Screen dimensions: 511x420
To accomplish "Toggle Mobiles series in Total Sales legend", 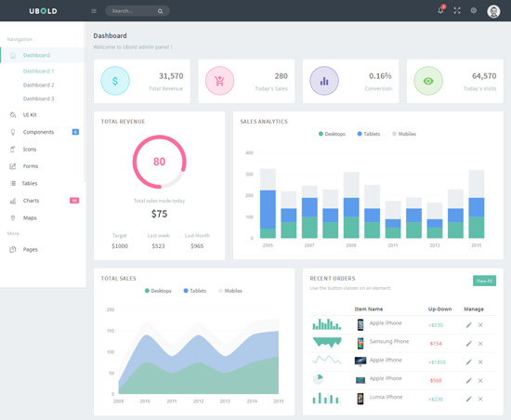I will tap(230, 291).
